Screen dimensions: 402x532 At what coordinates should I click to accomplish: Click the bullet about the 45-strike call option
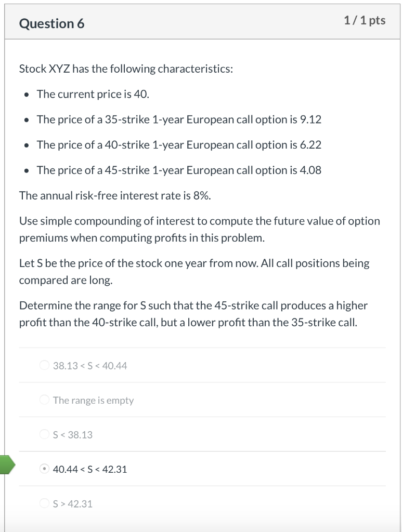pyautogui.click(x=179, y=170)
